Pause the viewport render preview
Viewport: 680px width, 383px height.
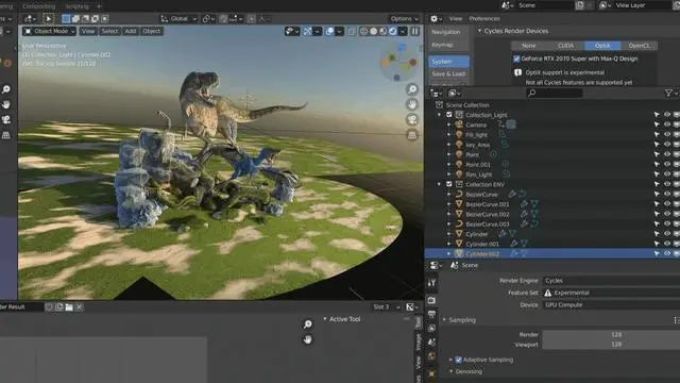click(415, 31)
